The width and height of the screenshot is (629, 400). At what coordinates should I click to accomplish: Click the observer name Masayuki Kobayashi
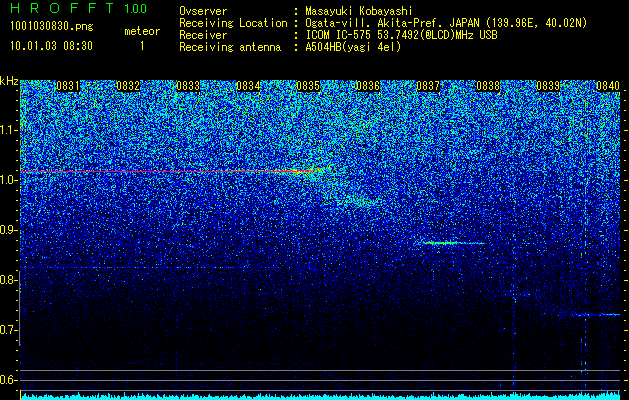pyautogui.click(x=359, y=11)
